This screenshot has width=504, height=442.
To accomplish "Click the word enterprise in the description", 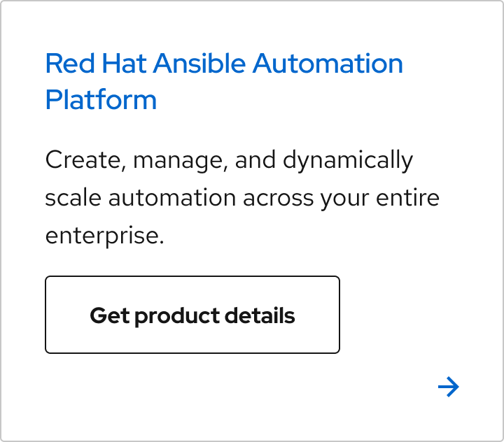I will (x=103, y=236).
